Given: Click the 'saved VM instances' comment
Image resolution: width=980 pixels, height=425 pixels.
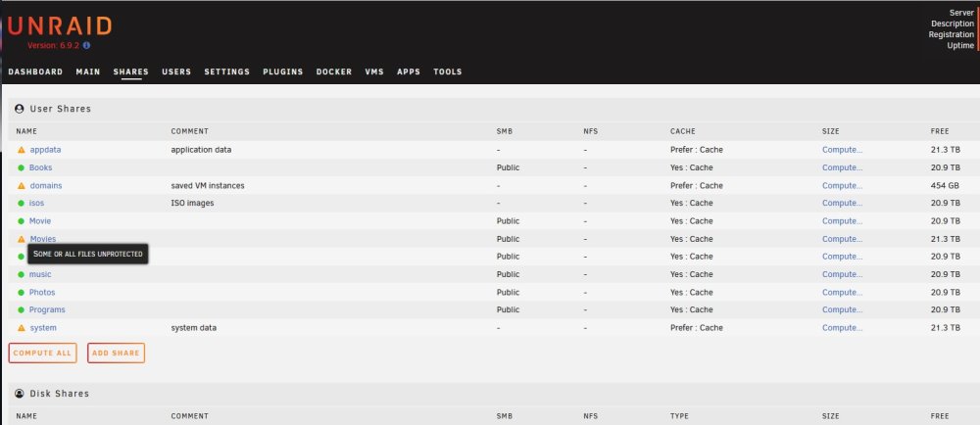Looking at the screenshot, I should 208,186.
